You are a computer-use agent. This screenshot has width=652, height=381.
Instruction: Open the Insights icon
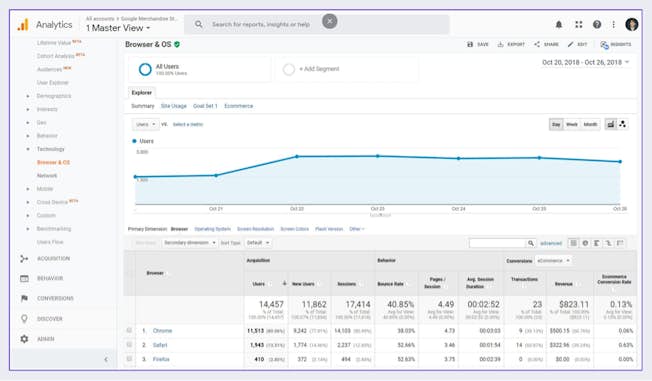[x=604, y=45]
